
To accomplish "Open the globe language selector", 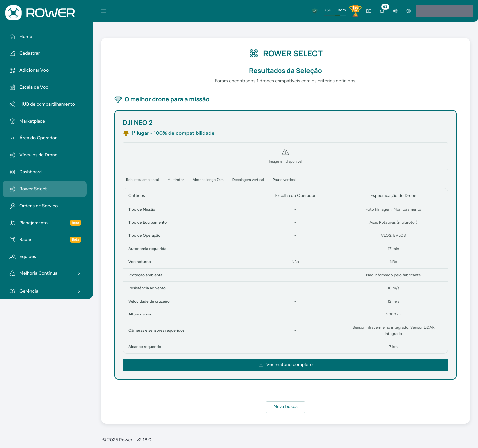I will (395, 11).
